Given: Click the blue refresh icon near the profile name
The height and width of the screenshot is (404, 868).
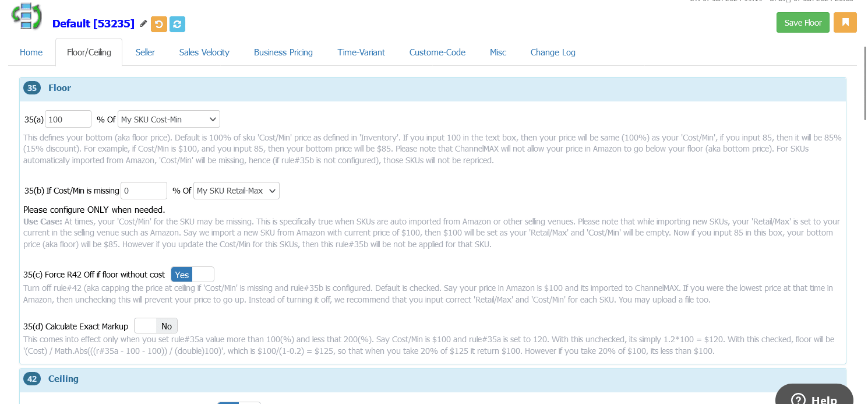Looking at the screenshot, I should click(177, 24).
